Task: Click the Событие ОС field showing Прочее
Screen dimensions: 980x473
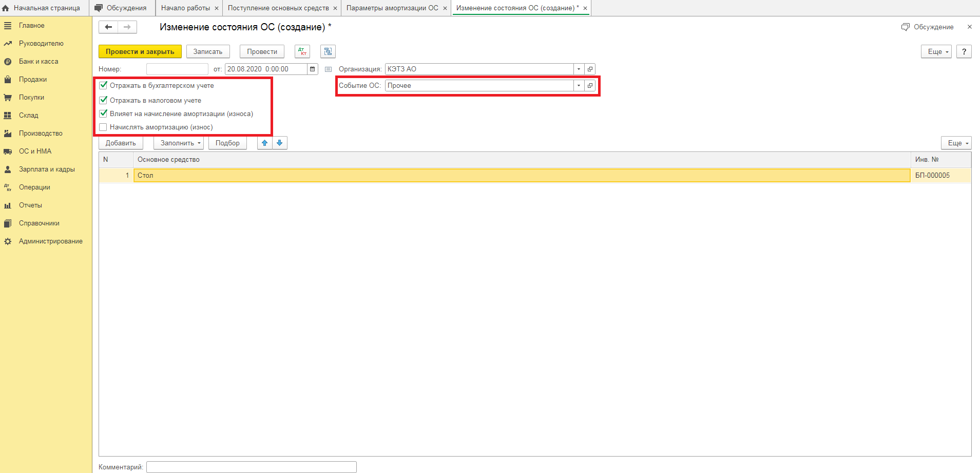Action: tap(479, 85)
